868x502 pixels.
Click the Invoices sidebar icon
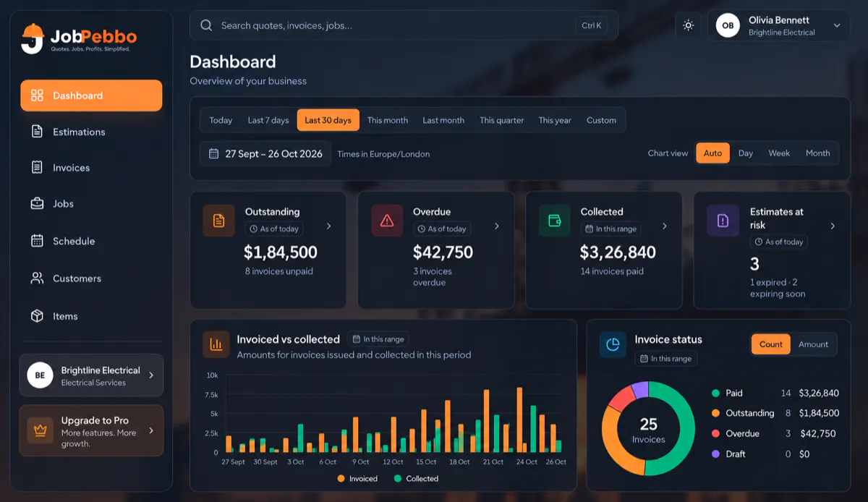[37, 168]
